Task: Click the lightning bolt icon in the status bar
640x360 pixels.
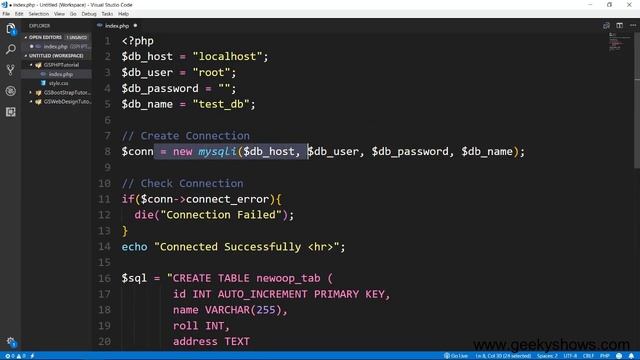Action: (x=32, y=356)
